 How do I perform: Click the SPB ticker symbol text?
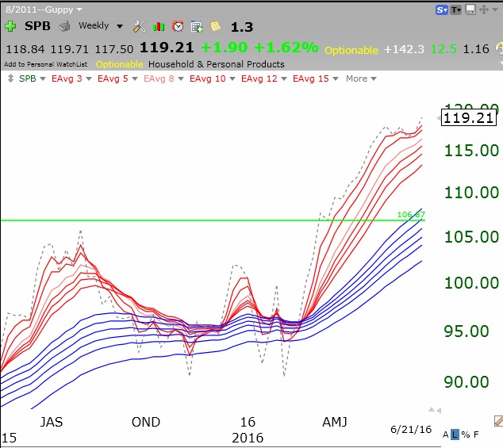click(37, 26)
